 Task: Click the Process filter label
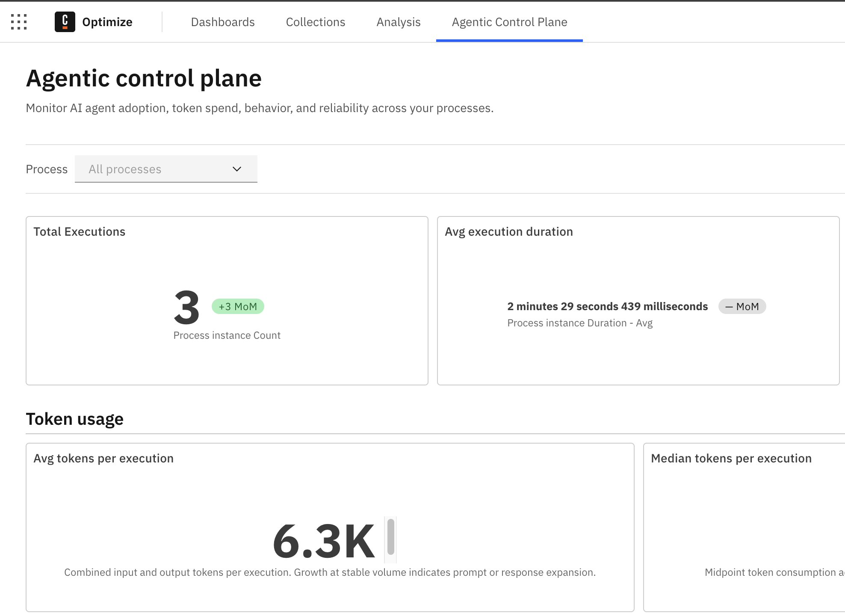click(x=47, y=169)
